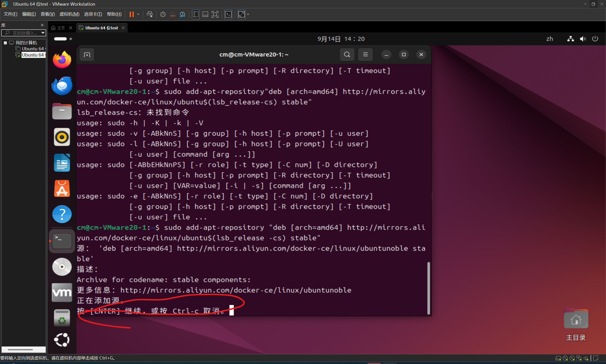The width and height of the screenshot is (606, 364).
Task: Click the VMware pause virtual machine button
Action: [132, 14]
